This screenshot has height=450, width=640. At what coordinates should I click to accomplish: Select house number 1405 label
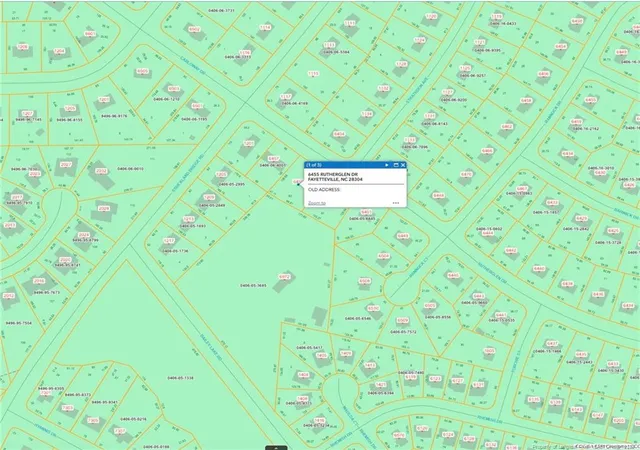pyautogui.click(x=322, y=356)
